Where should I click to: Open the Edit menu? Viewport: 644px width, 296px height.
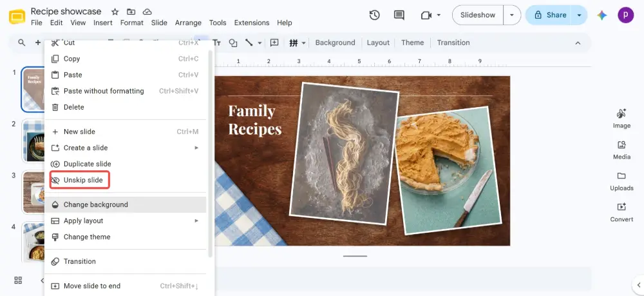56,23
